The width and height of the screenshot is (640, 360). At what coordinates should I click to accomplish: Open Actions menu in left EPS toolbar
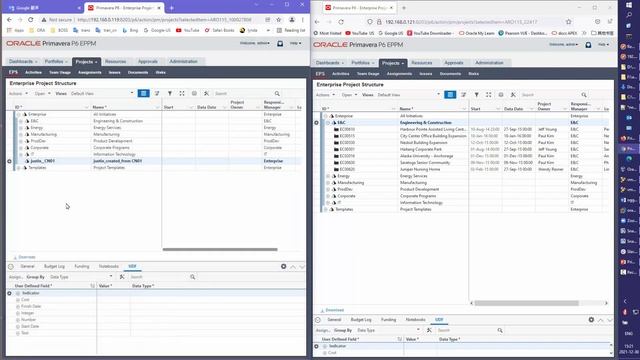(18, 93)
